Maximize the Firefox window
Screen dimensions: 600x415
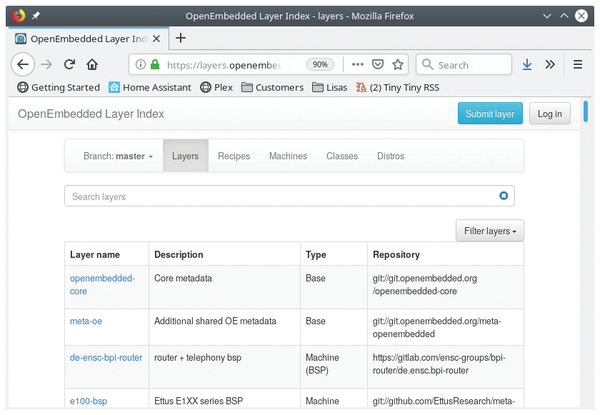click(x=564, y=16)
